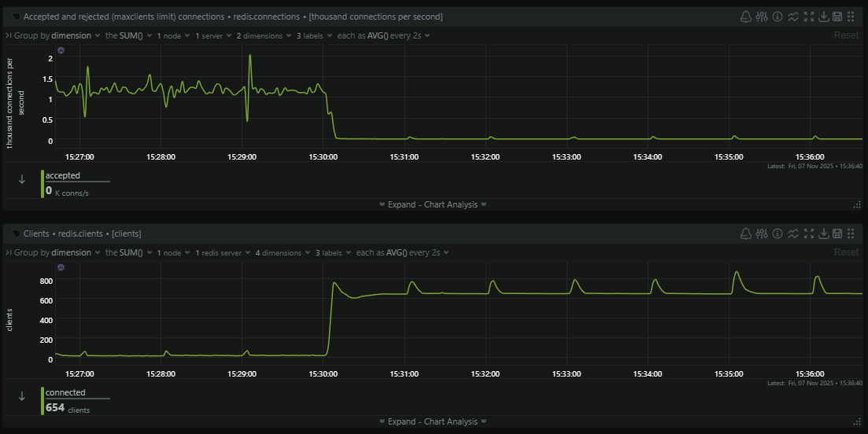Open alerts bell in redis.connections chart
This screenshot has width=868, height=434.
point(746,17)
